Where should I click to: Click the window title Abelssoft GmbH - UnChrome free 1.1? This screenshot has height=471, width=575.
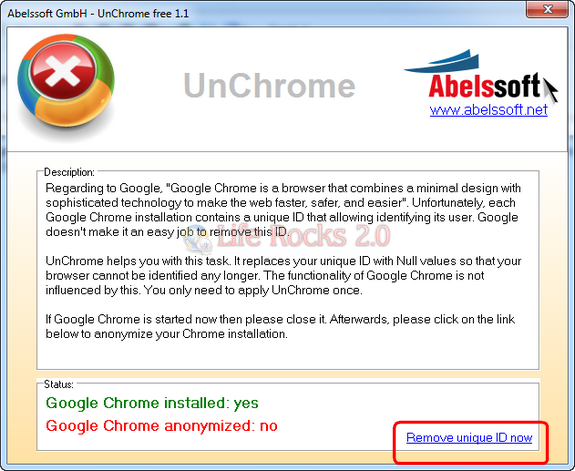coord(98,14)
